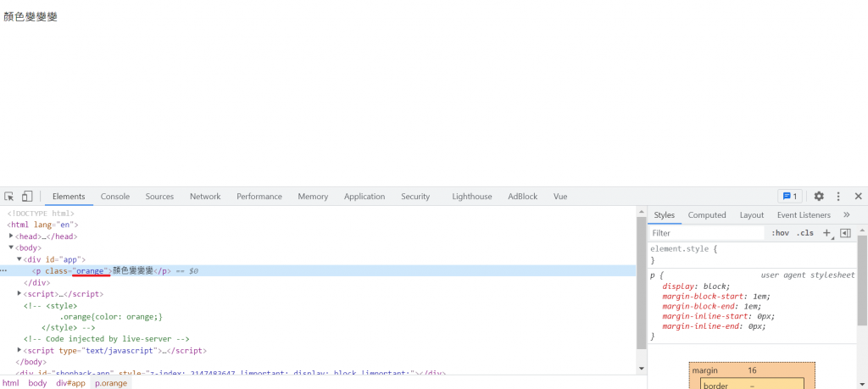Toggle .cls class editor
Viewport: 868px width, 389px height.
tap(805, 233)
